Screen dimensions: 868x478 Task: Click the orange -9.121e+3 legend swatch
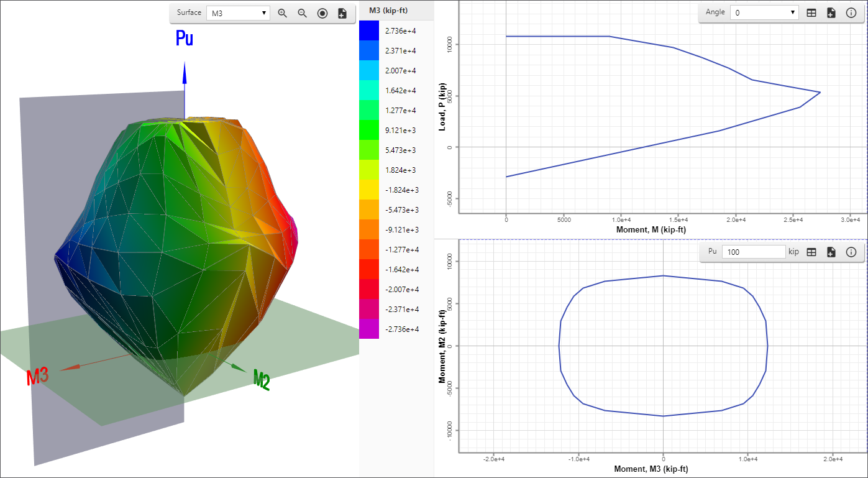click(x=368, y=229)
